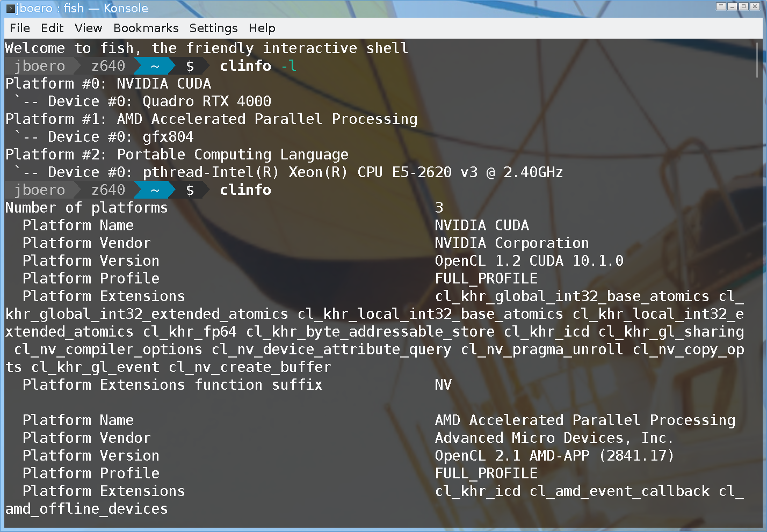
Task: Click the 'Platform #0: NVIDIA CUDA' line
Action: (x=108, y=84)
